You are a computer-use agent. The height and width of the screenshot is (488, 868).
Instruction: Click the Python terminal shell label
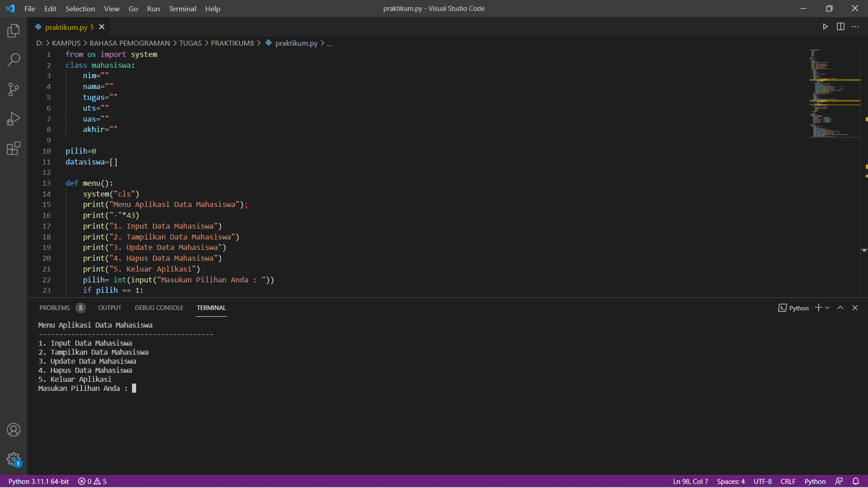tap(793, 308)
